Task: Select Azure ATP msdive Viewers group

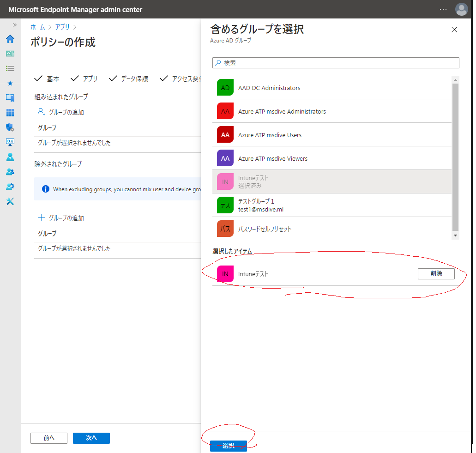Action: pos(332,158)
